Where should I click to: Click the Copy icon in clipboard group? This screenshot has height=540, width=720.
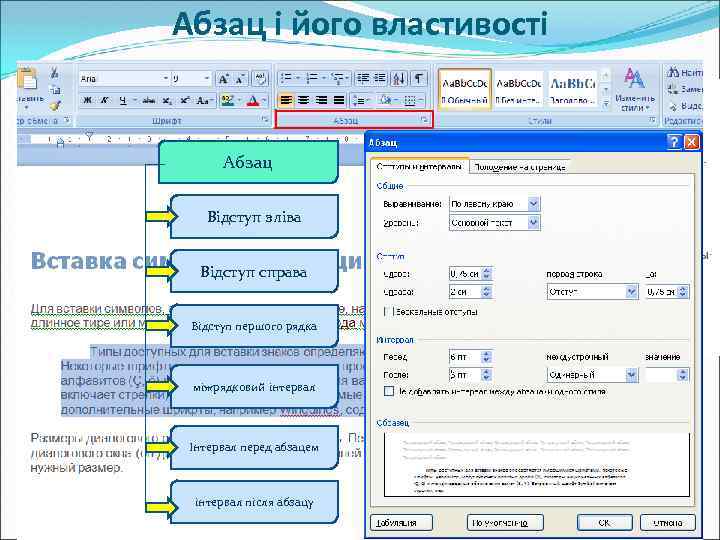tap(55, 90)
